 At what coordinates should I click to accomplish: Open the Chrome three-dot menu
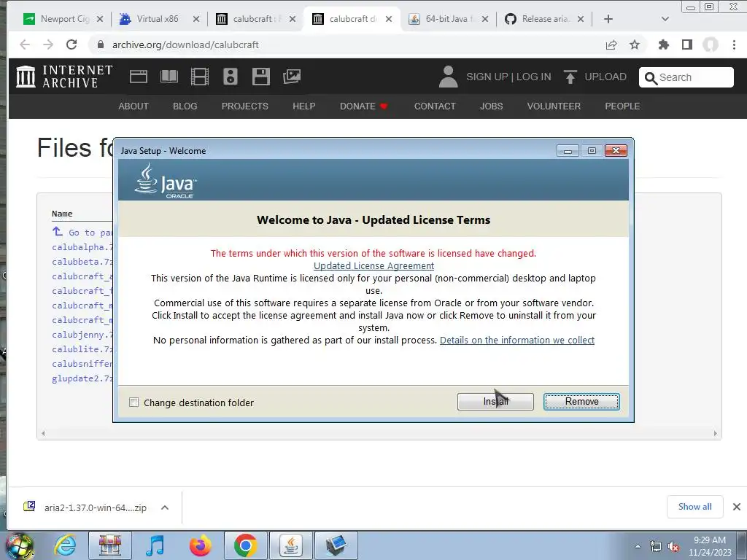[734, 44]
